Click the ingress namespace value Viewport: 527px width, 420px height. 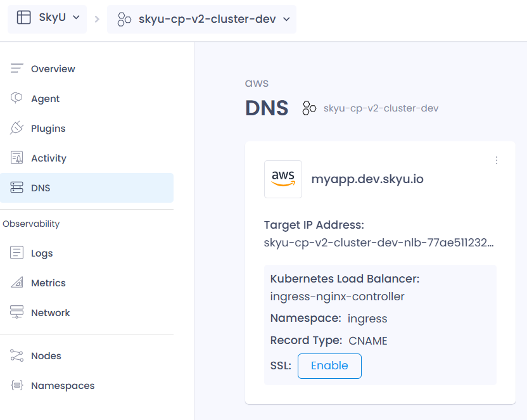pos(367,319)
